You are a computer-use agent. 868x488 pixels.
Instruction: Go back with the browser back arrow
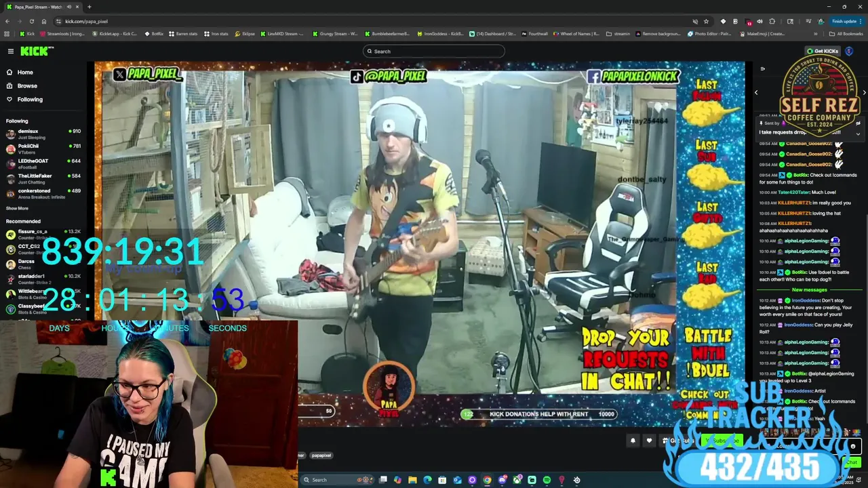[7, 21]
